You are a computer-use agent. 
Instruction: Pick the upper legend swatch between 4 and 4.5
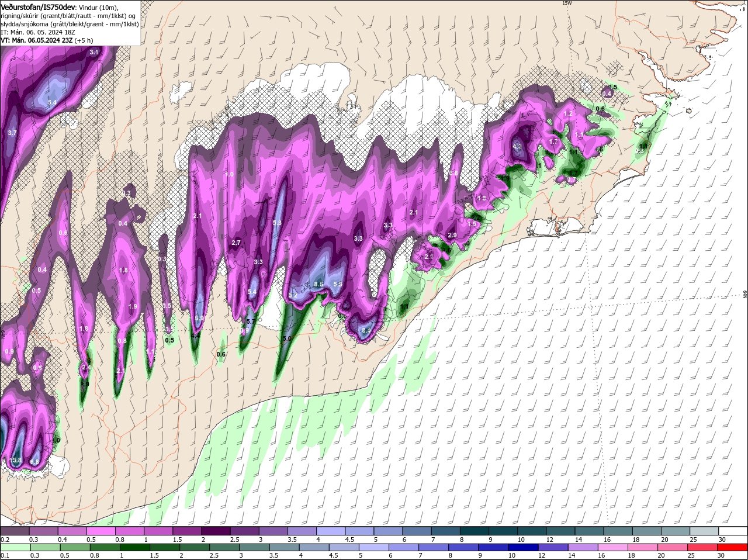tap(331, 531)
